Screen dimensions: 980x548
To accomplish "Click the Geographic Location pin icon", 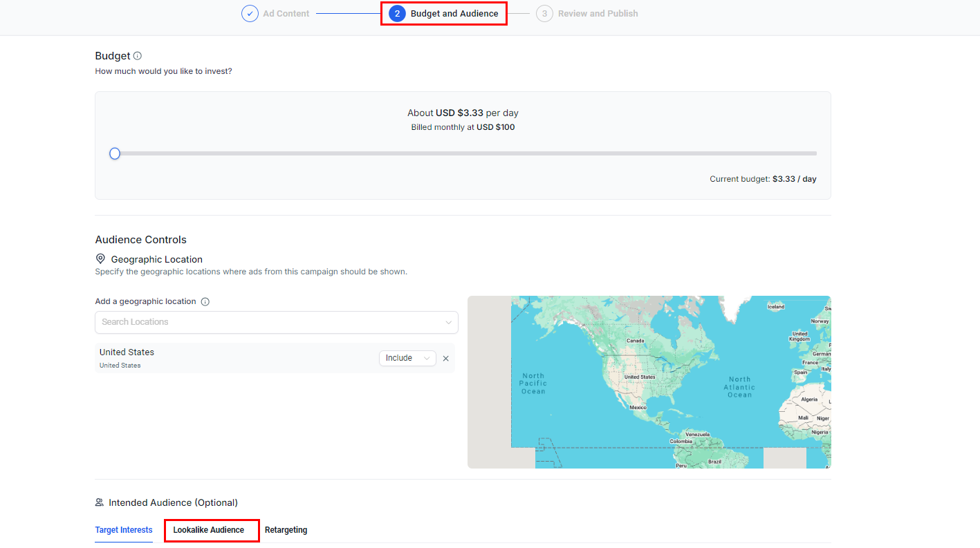I will [100, 259].
